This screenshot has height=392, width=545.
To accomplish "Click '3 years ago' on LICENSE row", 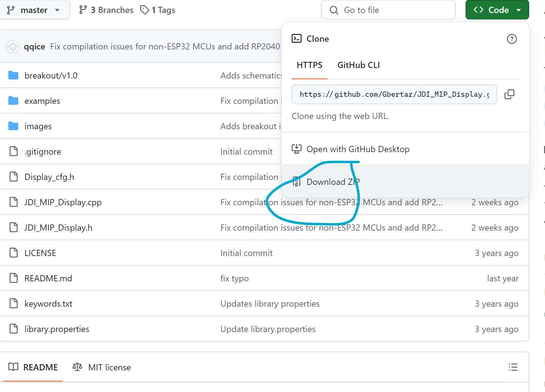I will 497,253.
